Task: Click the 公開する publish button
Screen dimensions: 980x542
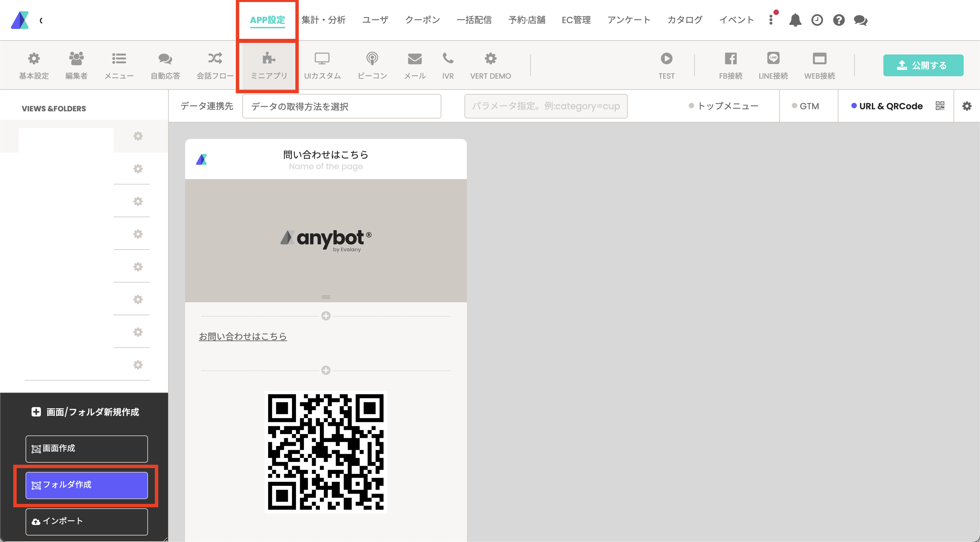Action: 923,65
